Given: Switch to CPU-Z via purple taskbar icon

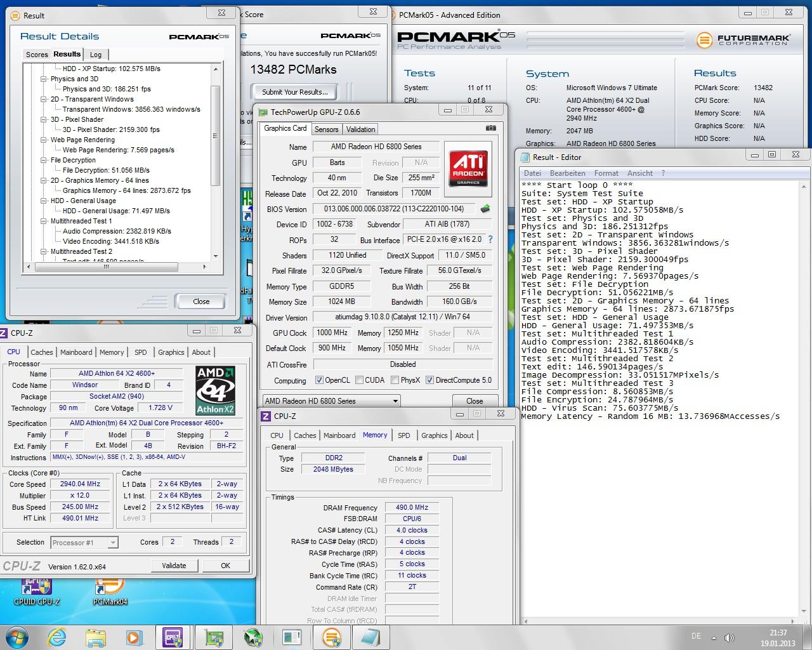Looking at the screenshot, I should (173, 637).
